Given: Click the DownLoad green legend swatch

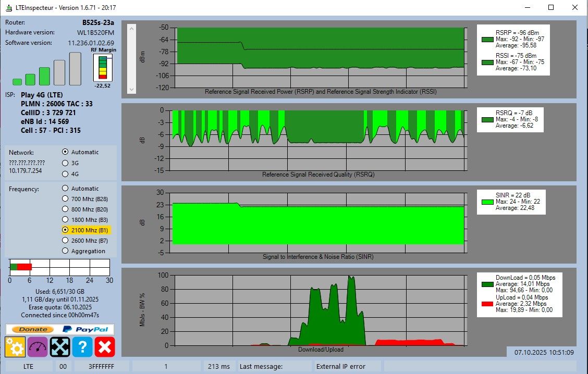Looking at the screenshot, I should point(487,284).
